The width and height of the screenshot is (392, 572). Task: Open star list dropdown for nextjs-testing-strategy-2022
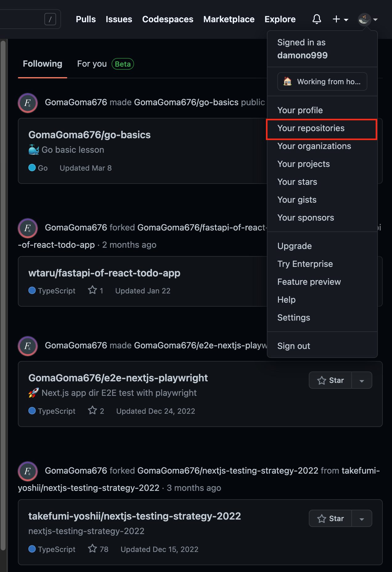[362, 519]
